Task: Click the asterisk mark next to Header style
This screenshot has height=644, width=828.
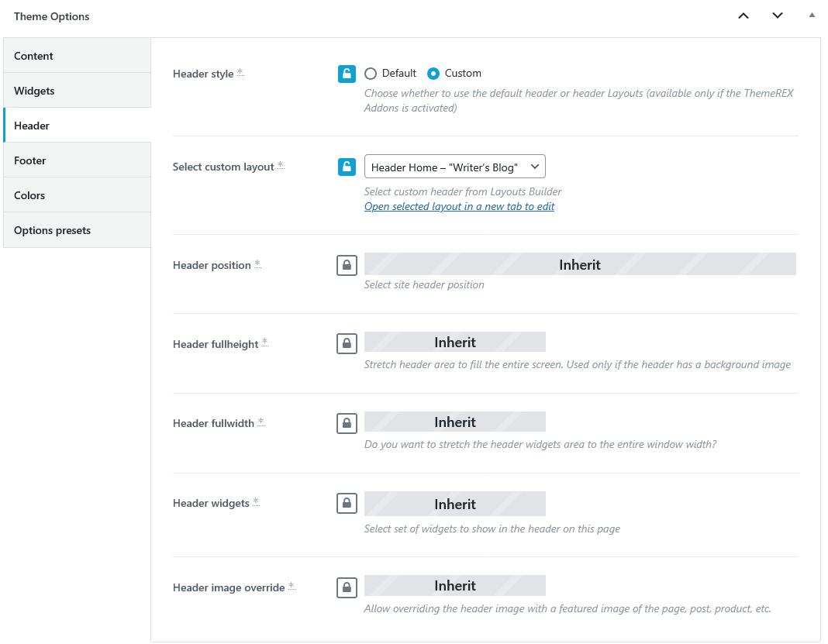Action: (240, 72)
